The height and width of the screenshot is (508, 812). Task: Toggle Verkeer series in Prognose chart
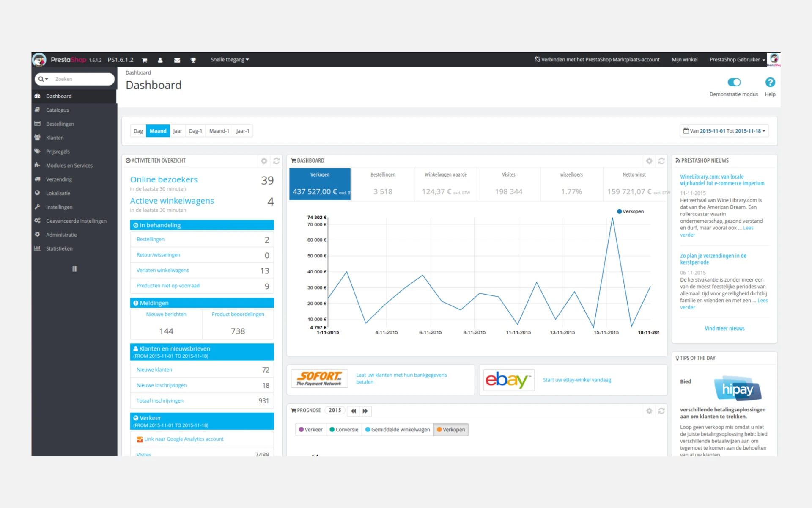311,429
